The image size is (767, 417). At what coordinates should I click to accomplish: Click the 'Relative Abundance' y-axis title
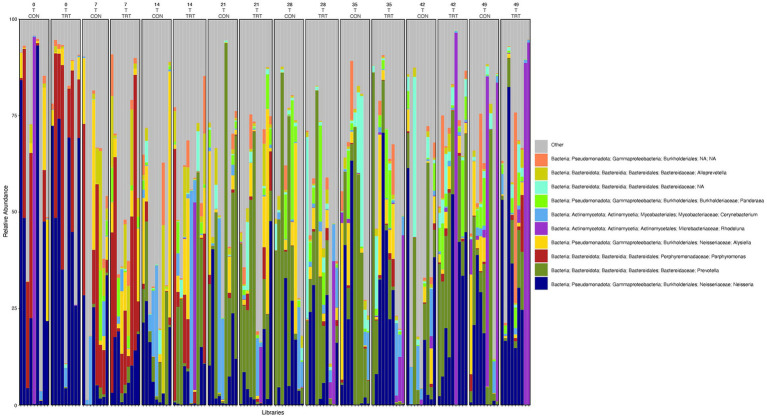coord(5,211)
